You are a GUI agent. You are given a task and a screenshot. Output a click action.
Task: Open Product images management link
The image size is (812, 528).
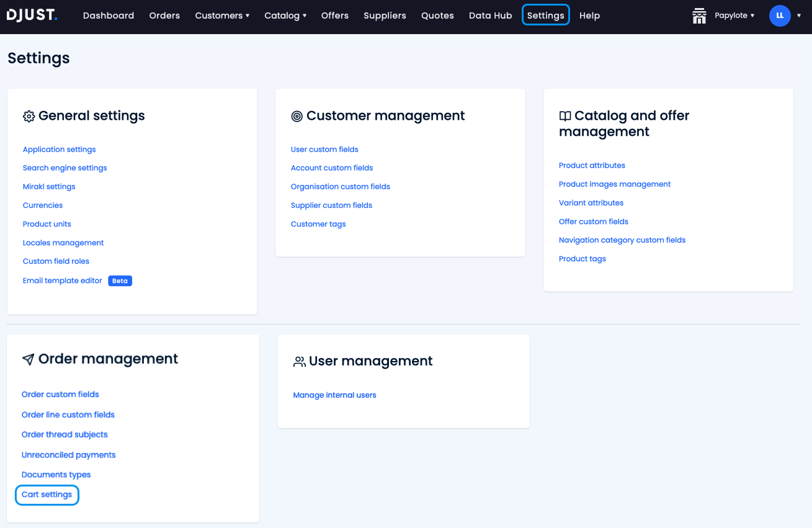tap(615, 184)
